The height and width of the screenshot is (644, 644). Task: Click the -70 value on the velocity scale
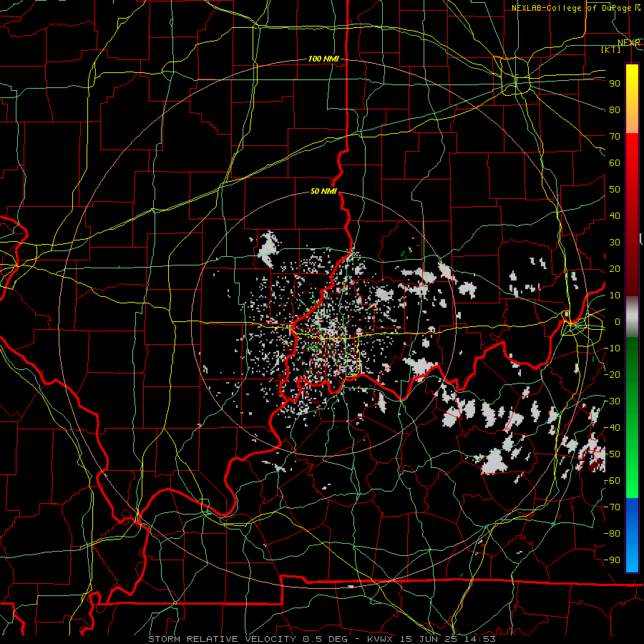pos(612,507)
